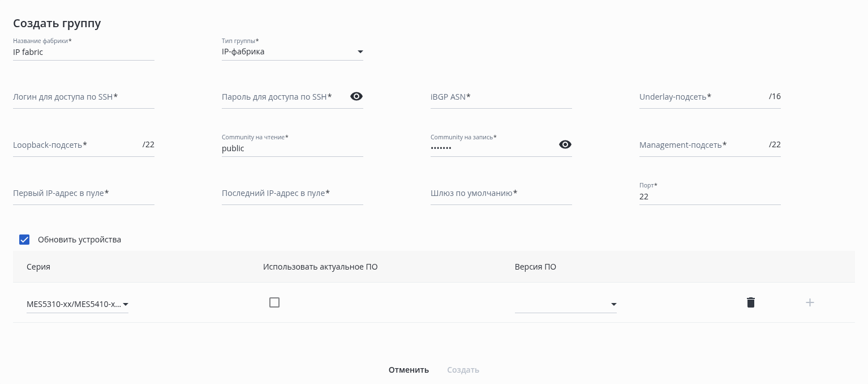Select the Underlay-подсеть field
This screenshot has height=384, width=868.
click(702, 97)
